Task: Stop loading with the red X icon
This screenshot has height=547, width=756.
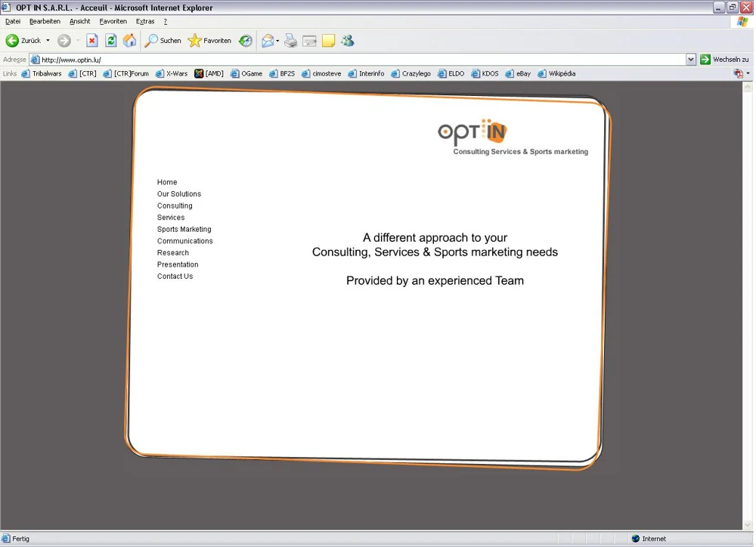Action: (91, 41)
